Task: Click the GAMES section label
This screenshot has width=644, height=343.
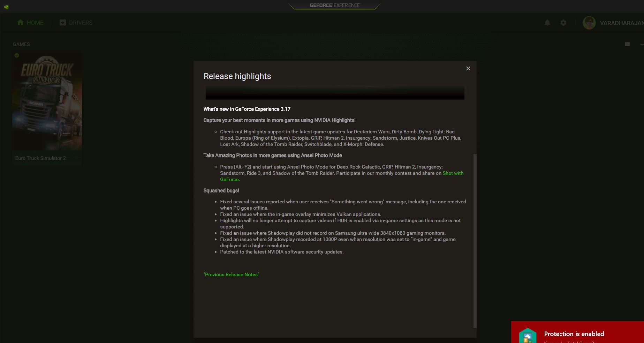Action: [21, 44]
